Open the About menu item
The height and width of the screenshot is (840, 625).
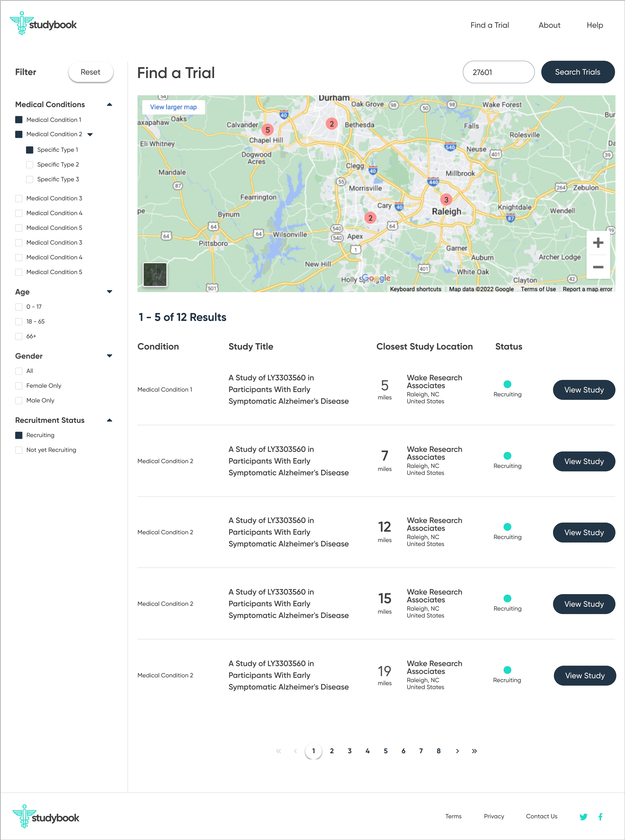coord(549,25)
